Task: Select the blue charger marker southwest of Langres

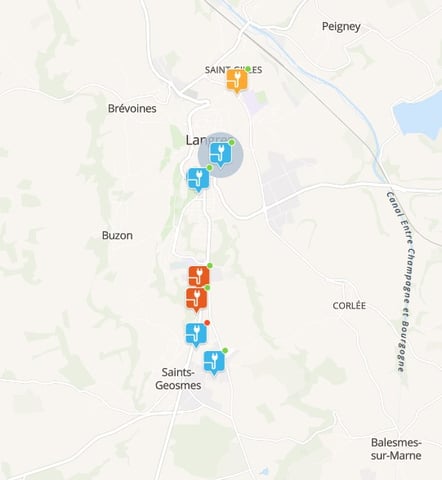Action: click(198, 179)
